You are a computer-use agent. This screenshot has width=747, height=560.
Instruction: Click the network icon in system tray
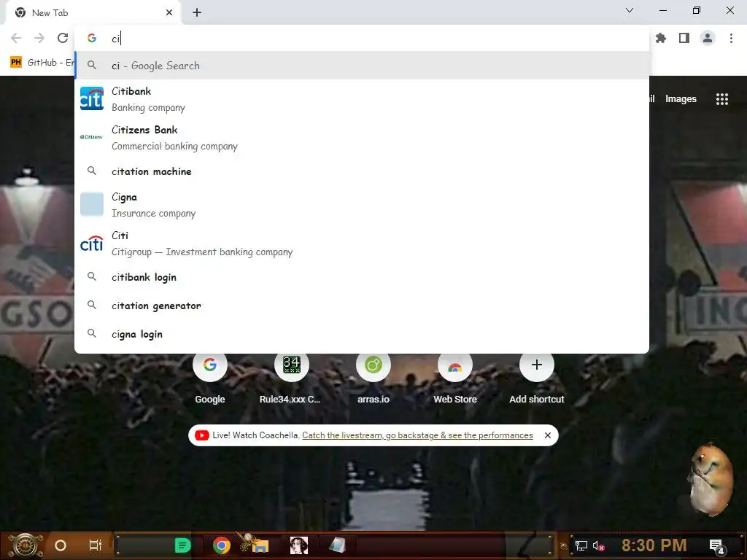point(581,545)
